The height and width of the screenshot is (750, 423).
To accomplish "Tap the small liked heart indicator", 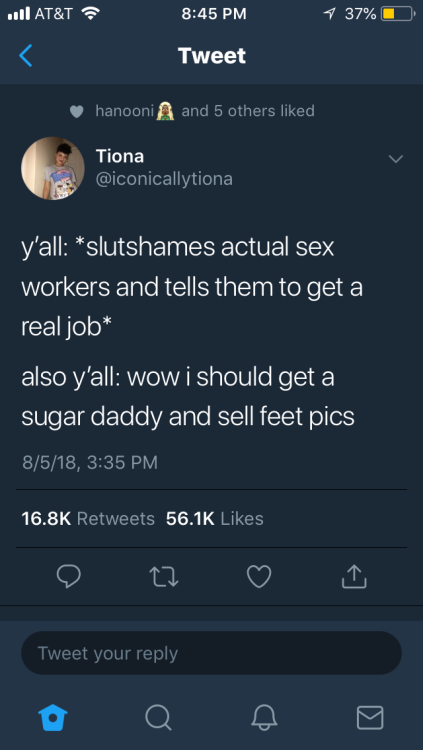I will point(77,111).
